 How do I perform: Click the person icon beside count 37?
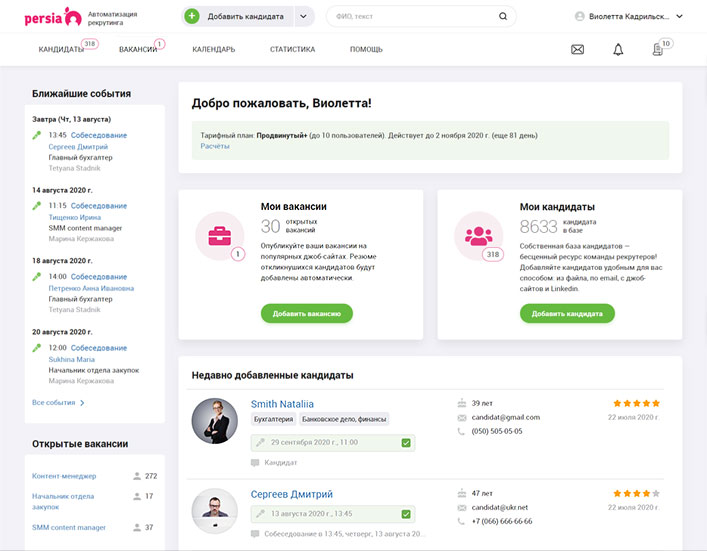tap(137, 527)
